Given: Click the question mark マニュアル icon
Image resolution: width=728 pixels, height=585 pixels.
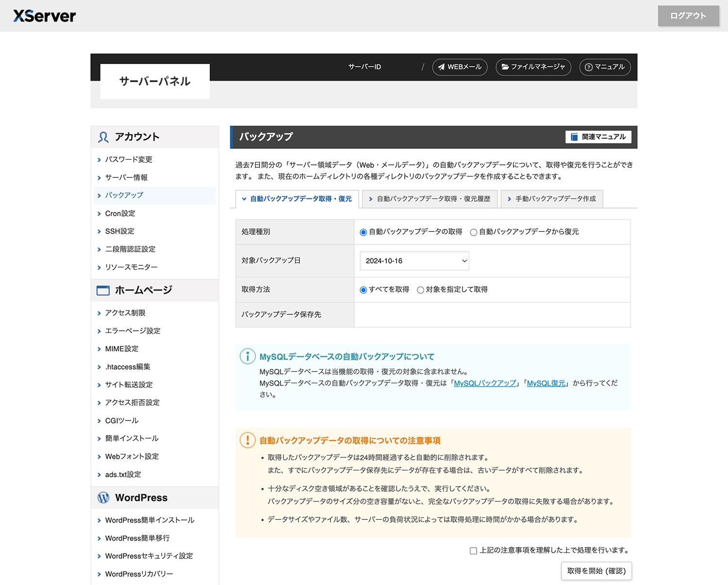Looking at the screenshot, I should [x=589, y=67].
